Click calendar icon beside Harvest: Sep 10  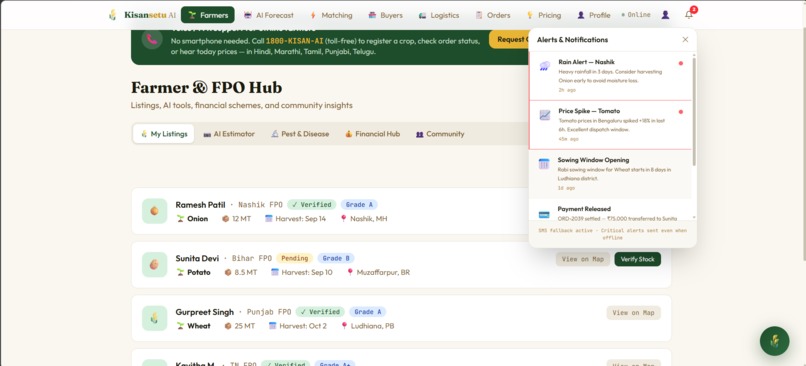[274, 272]
